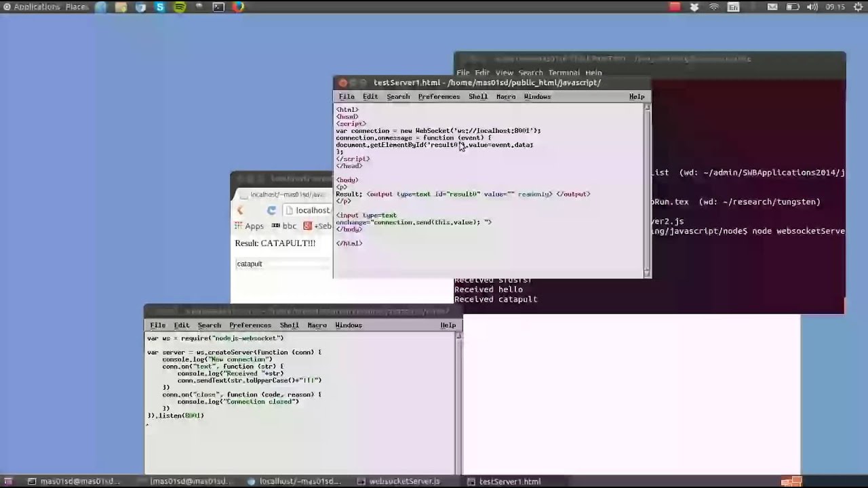The width and height of the screenshot is (868, 488).
Task: Open Preferences menu in testServer1.html editor
Action: coord(439,96)
